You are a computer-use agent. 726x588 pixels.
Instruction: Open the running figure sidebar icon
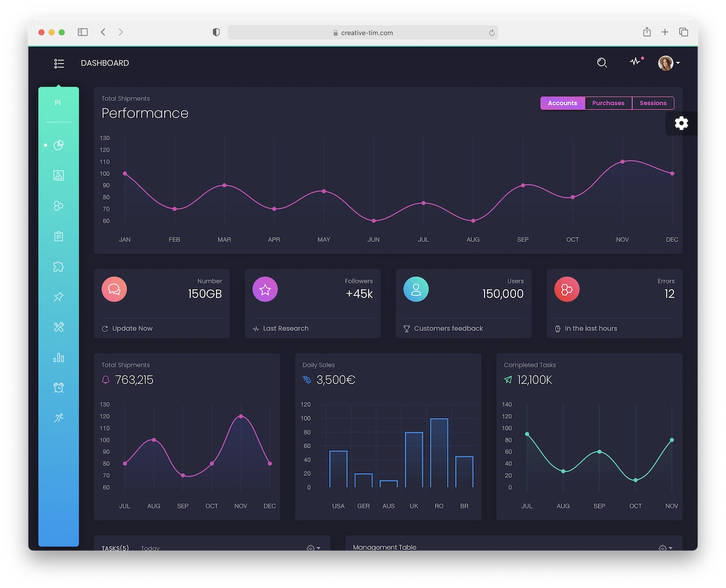coord(59,418)
